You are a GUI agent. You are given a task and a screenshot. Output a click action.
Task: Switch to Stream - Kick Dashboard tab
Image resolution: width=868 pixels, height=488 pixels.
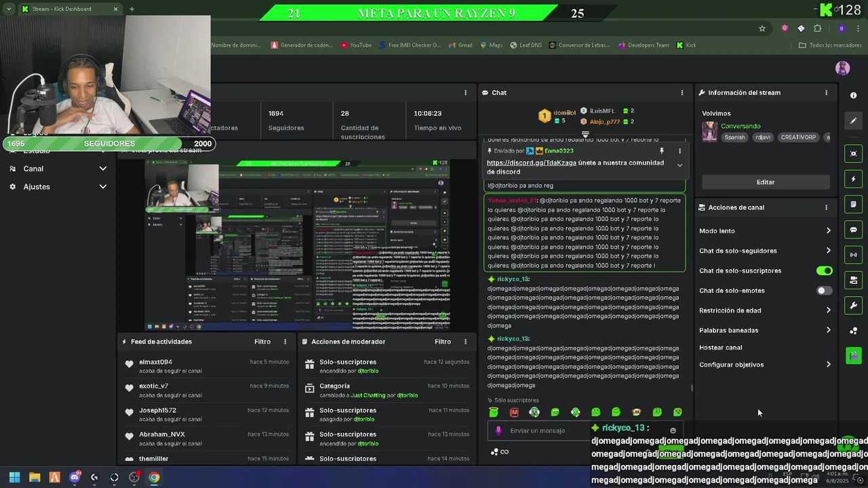[x=68, y=9]
